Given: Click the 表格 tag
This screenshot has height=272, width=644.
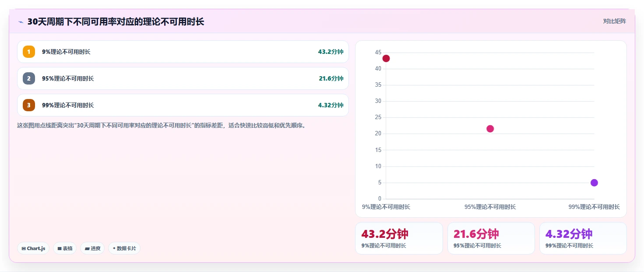Looking at the screenshot, I should [x=65, y=248].
